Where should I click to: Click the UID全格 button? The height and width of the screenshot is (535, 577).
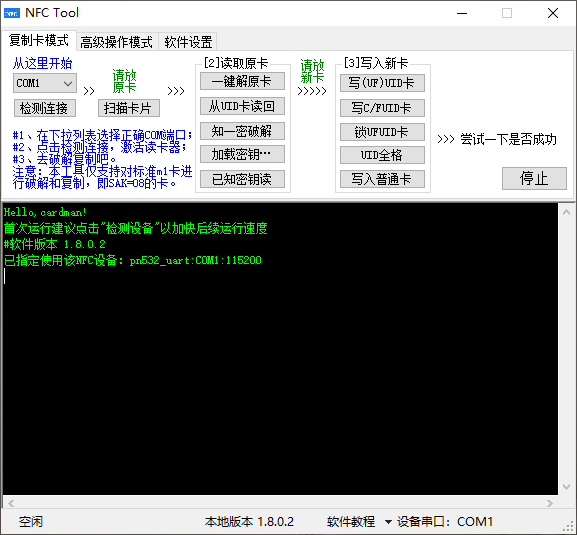coord(382,155)
